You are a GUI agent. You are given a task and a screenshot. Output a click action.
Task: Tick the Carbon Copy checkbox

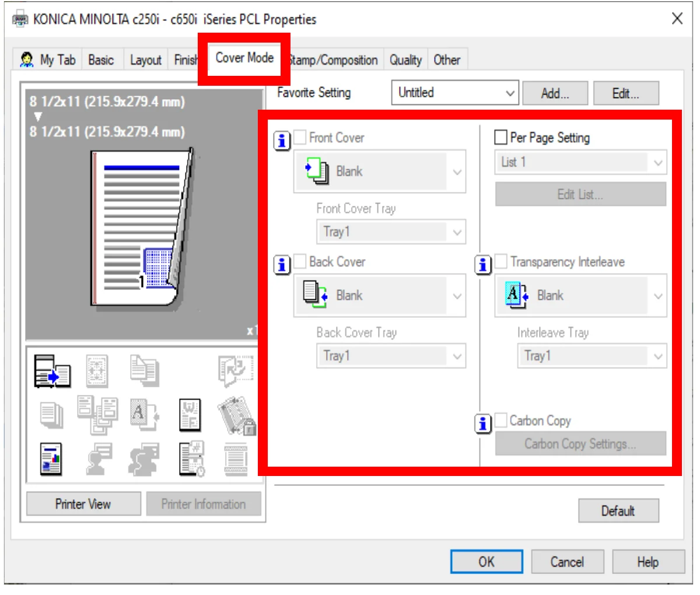501,420
